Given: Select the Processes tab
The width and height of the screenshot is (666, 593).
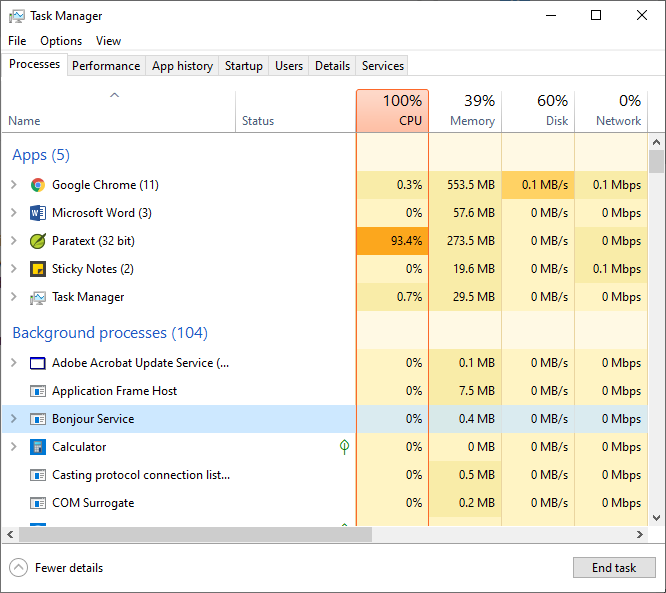Looking at the screenshot, I should 34,64.
